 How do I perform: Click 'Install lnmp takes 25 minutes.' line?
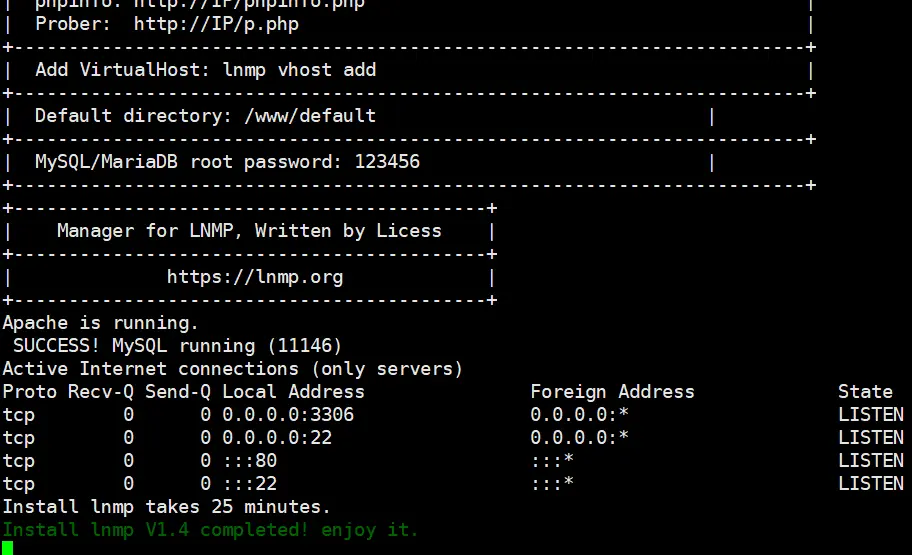(166, 507)
